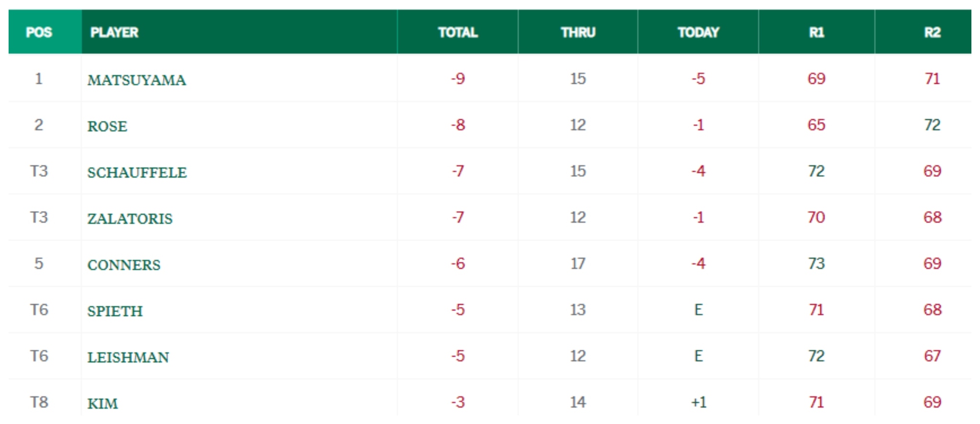Viewport: 980px width, 424px height.
Task: Sort leaderboard by POS column header
Action: [x=39, y=32]
